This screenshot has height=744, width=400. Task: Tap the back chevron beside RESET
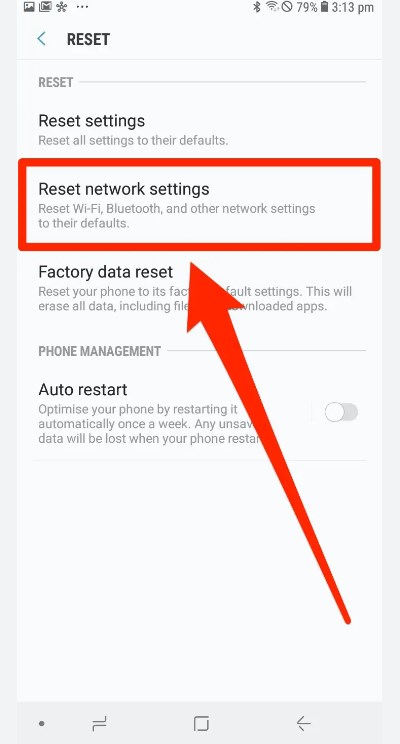[x=42, y=39]
